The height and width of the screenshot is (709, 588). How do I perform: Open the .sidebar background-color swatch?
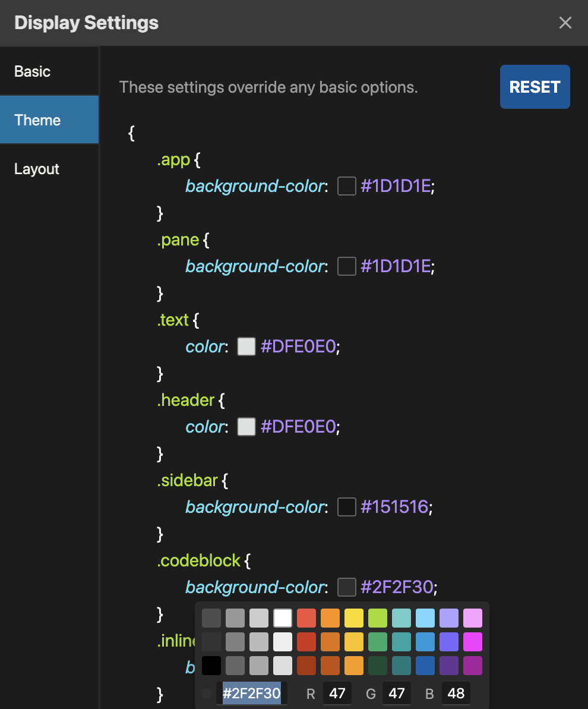click(x=347, y=507)
